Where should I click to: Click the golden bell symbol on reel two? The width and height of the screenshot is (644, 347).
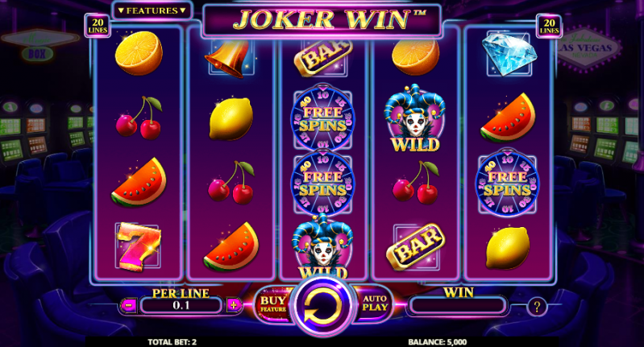[229, 58]
